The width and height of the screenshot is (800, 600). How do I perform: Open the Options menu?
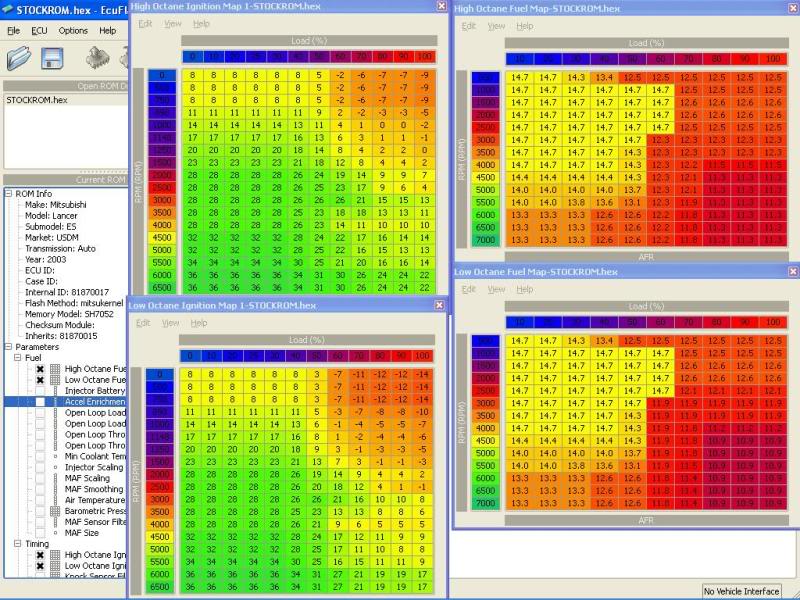coord(73,31)
